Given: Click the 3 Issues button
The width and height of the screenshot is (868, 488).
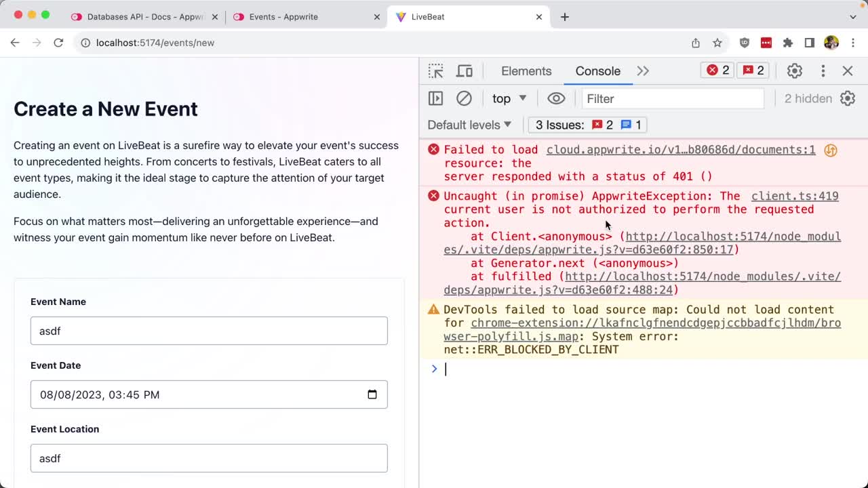Looking at the screenshot, I should (587, 125).
